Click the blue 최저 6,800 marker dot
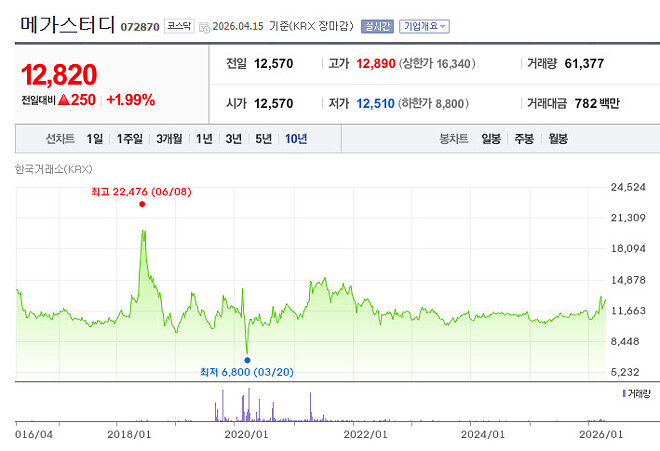 (x=247, y=360)
